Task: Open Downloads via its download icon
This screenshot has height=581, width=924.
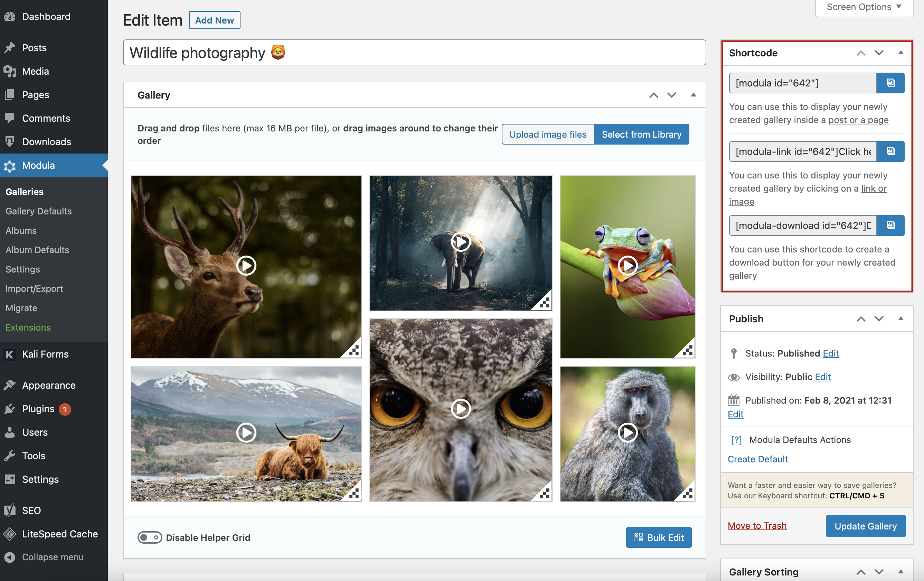Action: click(10, 142)
